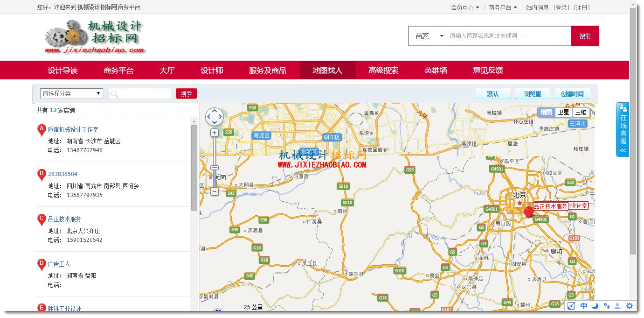Sort by 默认
Viewport: 644px width, 318px height.
[x=493, y=94]
